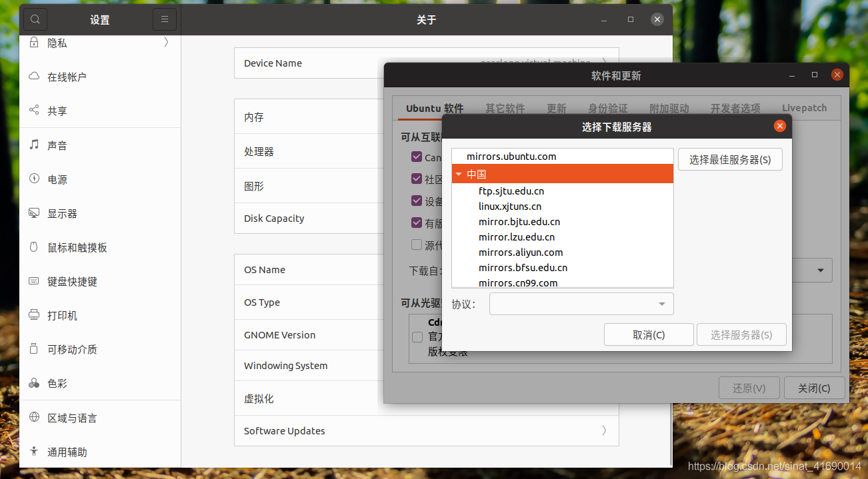868x479 pixels.
Task: Toggle the Canonical-supported software checkbox
Action: (x=417, y=157)
